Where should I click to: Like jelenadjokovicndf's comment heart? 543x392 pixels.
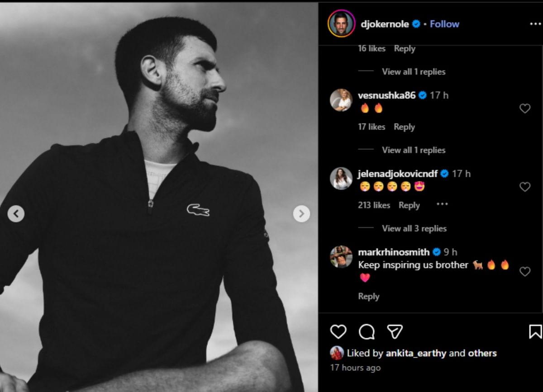pos(525,186)
